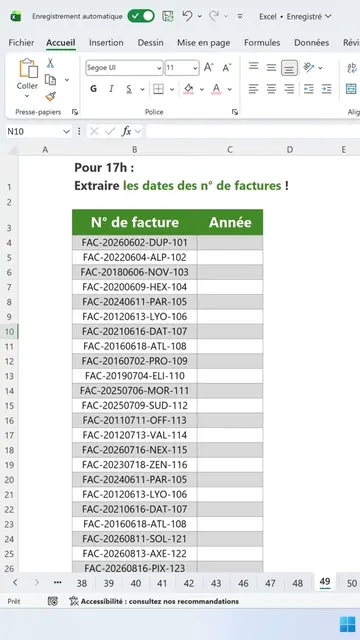Click the center text alignment icon

click(x=271, y=89)
